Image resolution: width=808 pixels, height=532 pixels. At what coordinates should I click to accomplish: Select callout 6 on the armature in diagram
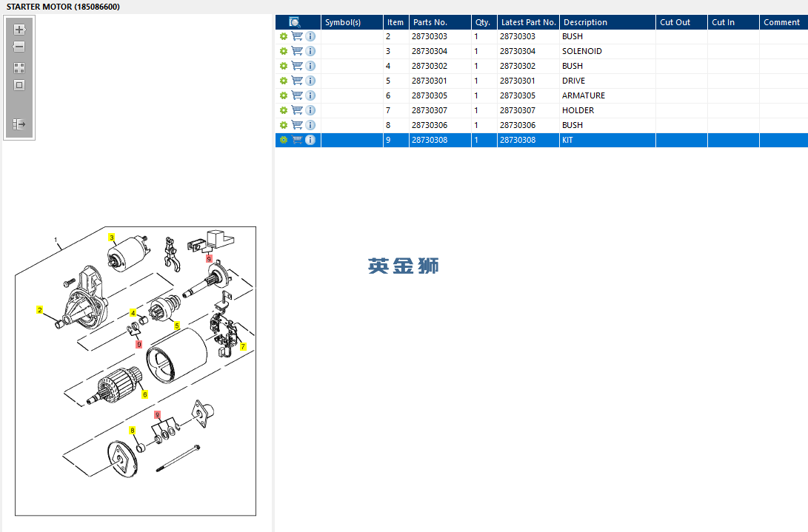[x=145, y=394]
